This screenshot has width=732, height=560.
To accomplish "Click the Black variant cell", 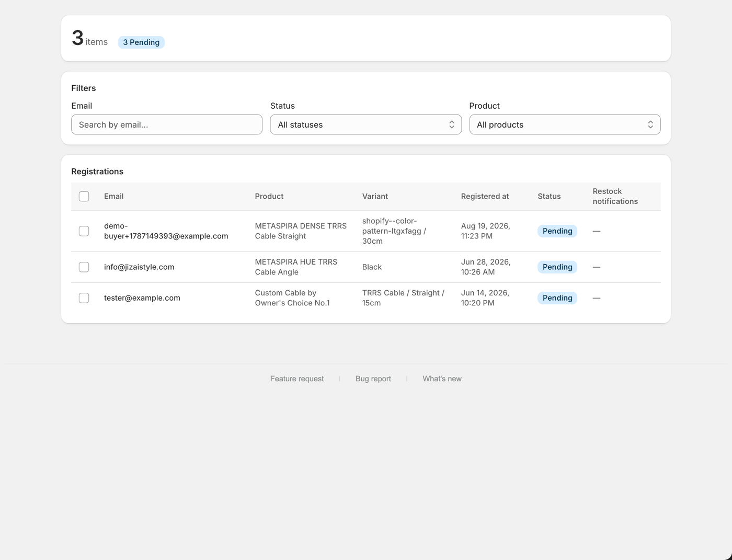I will point(372,267).
